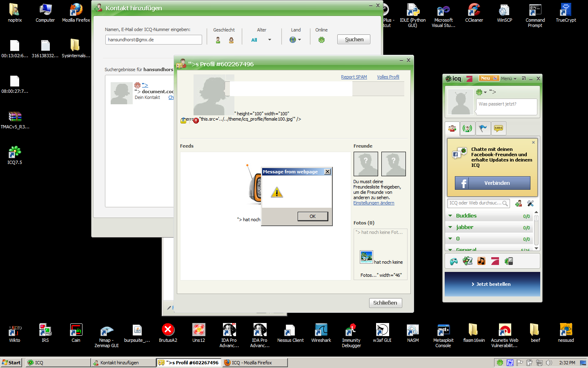Screen dimensions: 588x368
Task: Open the Land country dropdown
Action: pyautogui.click(x=295, y=40)
